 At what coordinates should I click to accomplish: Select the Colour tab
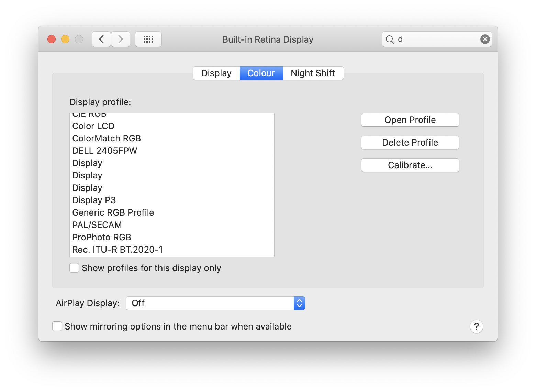261,73
